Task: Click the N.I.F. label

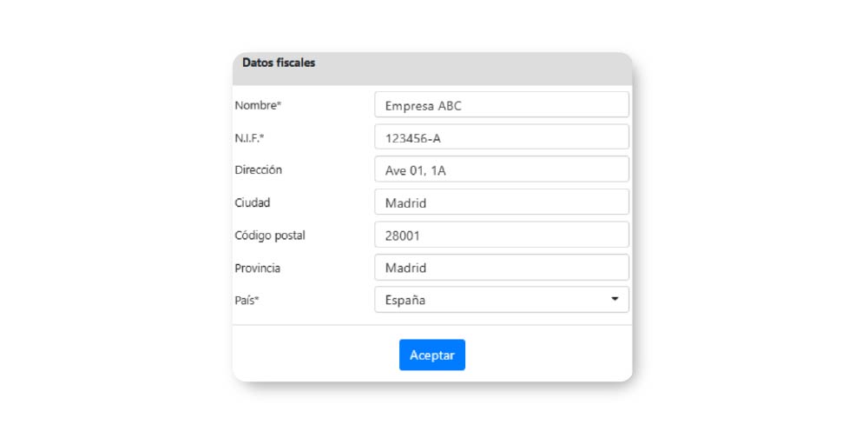Action: [x=247, y=137]
